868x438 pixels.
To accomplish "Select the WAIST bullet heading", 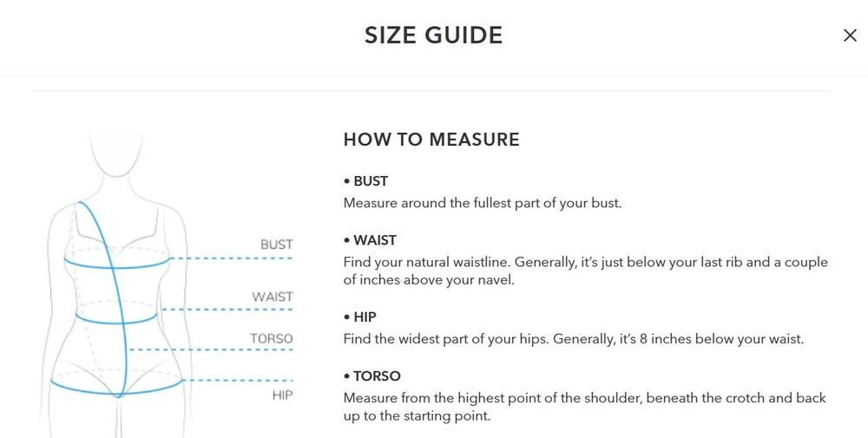I will coord(371,240).
